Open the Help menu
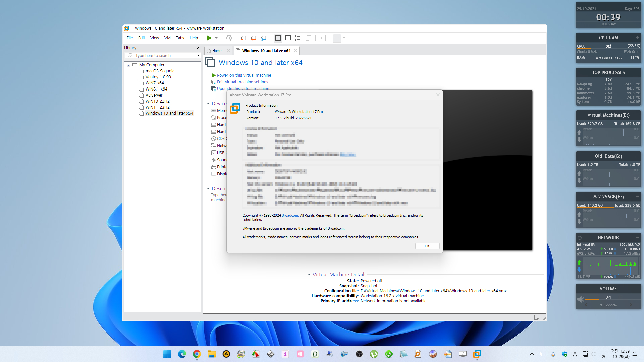The image size is (644, 362). tap(194, 38)
